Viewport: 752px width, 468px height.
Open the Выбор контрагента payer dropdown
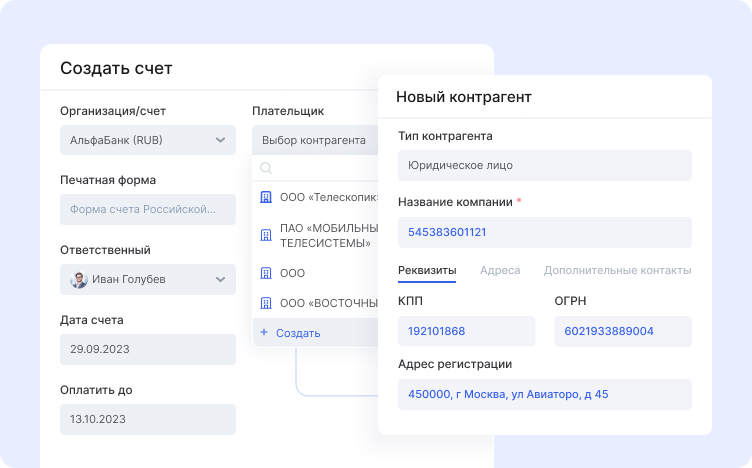point(315,140)
